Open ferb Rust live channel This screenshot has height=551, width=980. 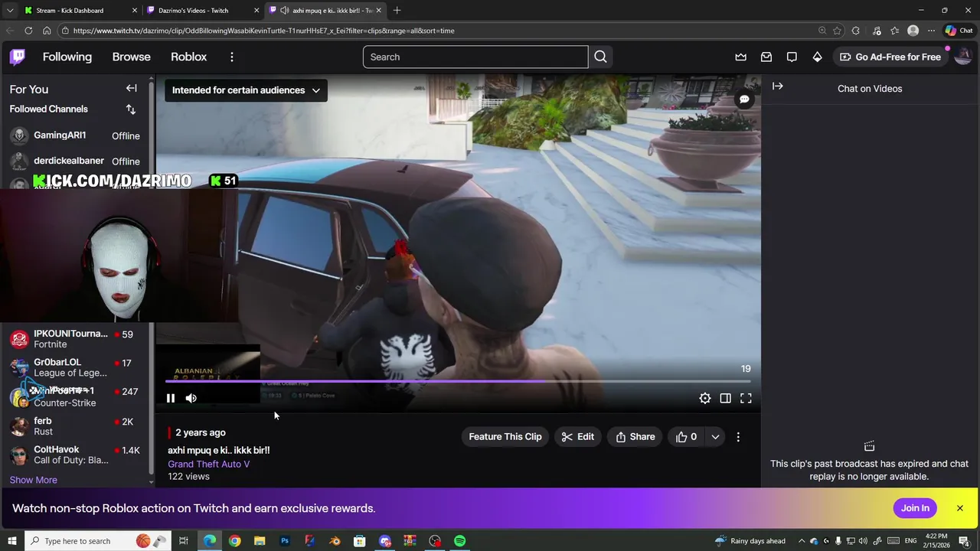(x=75, y=426)
